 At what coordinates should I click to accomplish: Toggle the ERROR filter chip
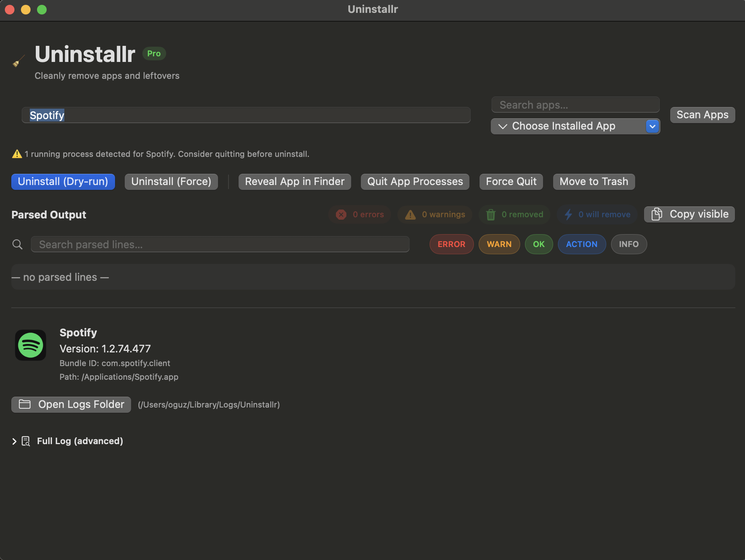[451, 244]
